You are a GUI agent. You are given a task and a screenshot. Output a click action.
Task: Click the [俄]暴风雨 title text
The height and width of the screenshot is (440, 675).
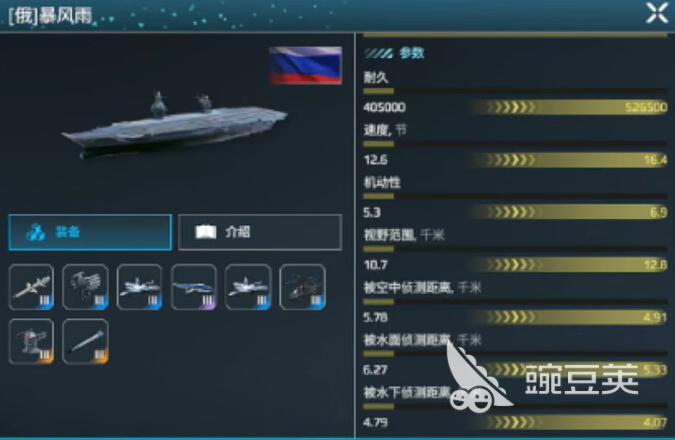[50, 16]
